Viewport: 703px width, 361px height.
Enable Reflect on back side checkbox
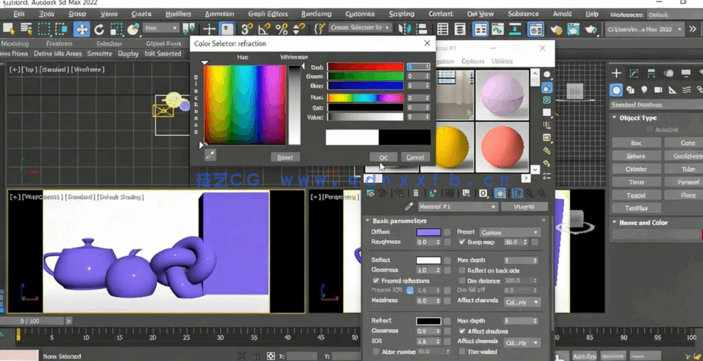coord(462,270)
